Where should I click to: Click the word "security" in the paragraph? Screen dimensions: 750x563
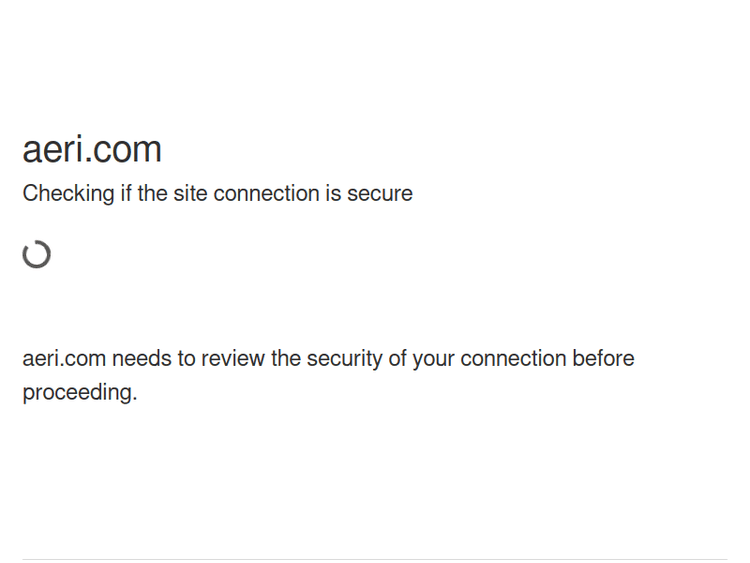click(345, 359)
